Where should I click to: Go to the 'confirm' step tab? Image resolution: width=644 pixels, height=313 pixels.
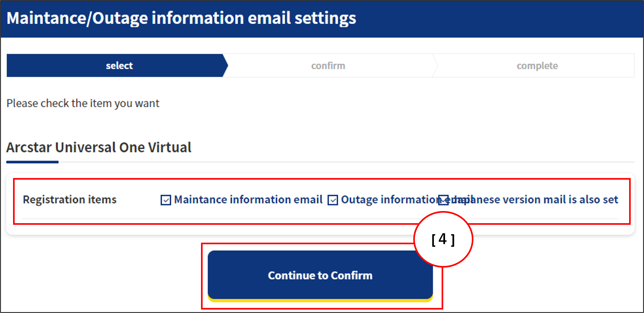click(x=328, y=66)
